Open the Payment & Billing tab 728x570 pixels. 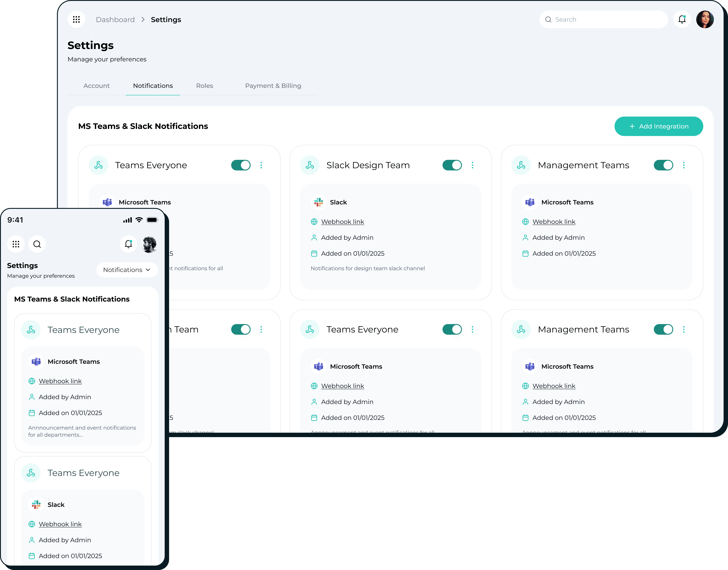pyautogui.click(x=273, y=86)
